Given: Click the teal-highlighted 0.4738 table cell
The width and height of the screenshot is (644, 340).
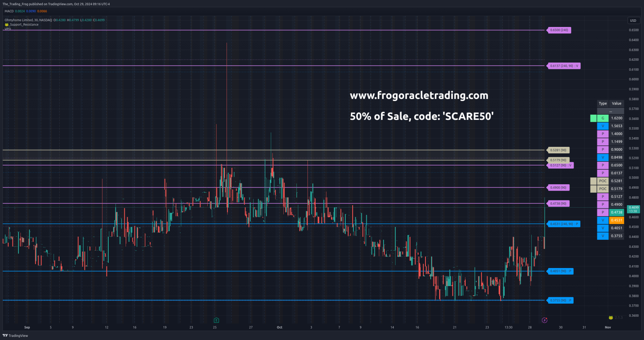Looking at the screenshot, I should click(617, 212).
